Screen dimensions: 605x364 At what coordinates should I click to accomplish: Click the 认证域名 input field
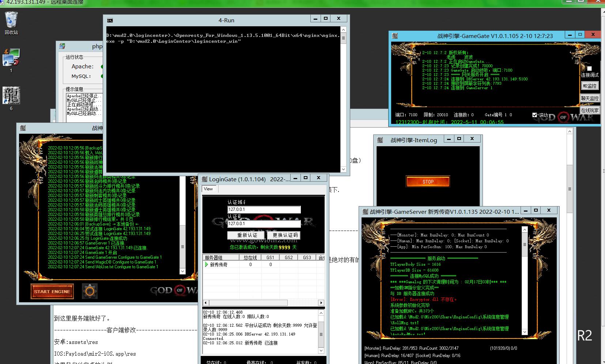(x=264, y=209)
